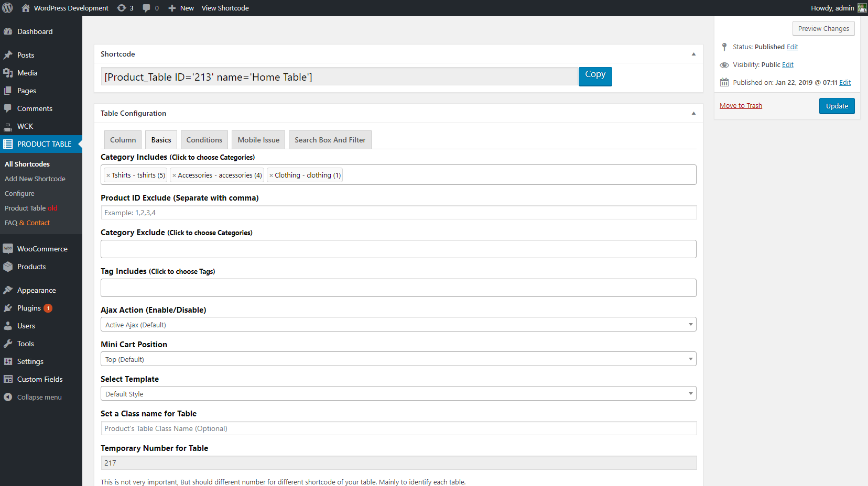This screenshot has width=868, height=486.
Task: Open the Search Box And Filter tab
Action: (x=330, y=140)
